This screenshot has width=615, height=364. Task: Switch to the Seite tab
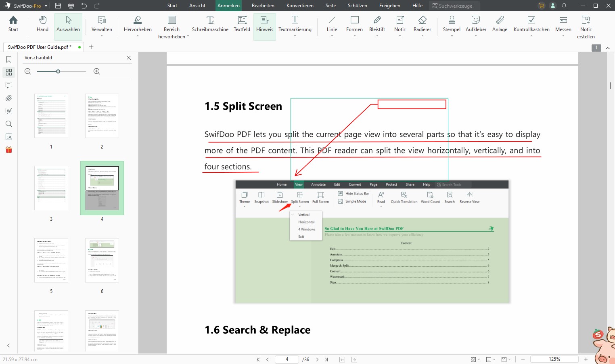(331, 6)
